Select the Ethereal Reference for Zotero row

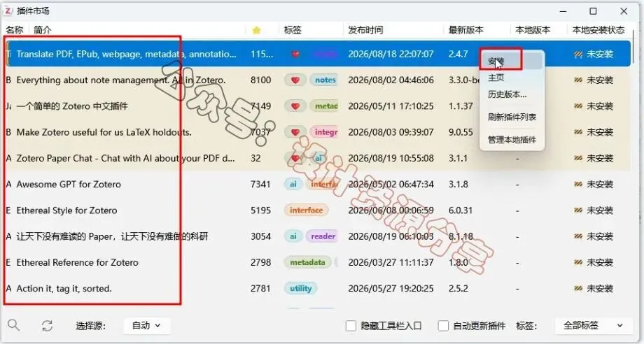point(318,262)
